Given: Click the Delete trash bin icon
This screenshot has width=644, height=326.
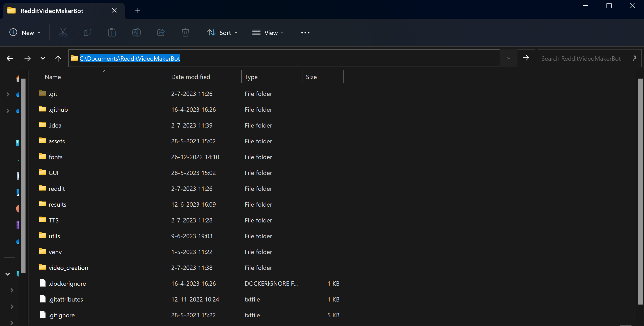Looking at the screenshot, I should point(185,33).
